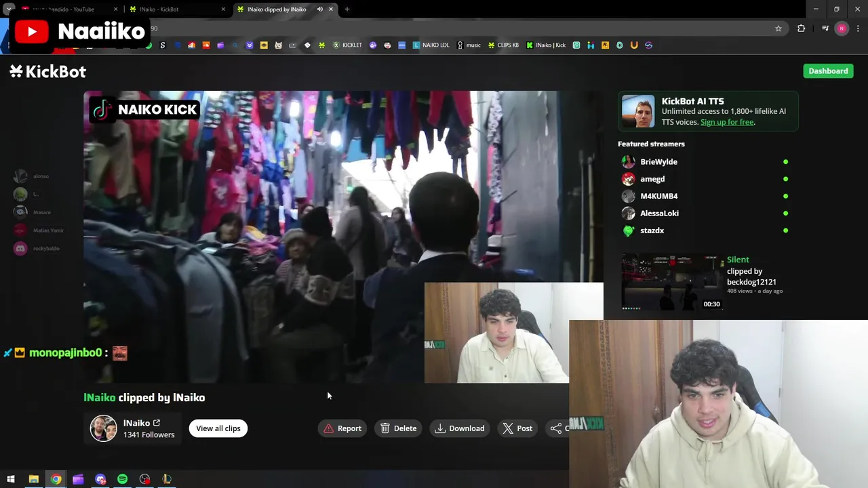The width and height of the screenshot is (868, 488).
Task: Open the KICKLET bookmark
Action: (x=347, y=45)
